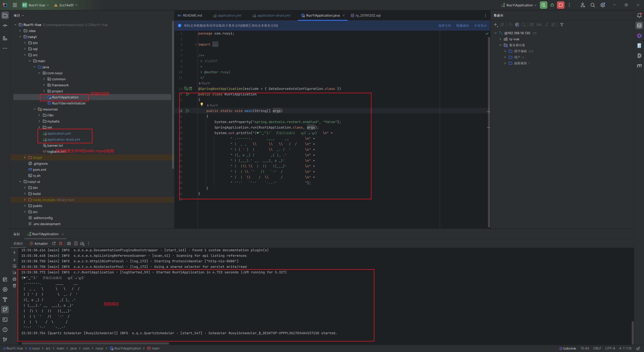Expand the mybatis resources folder
Viewport: 644px width, 352px height.
click(x=39, y=121)
